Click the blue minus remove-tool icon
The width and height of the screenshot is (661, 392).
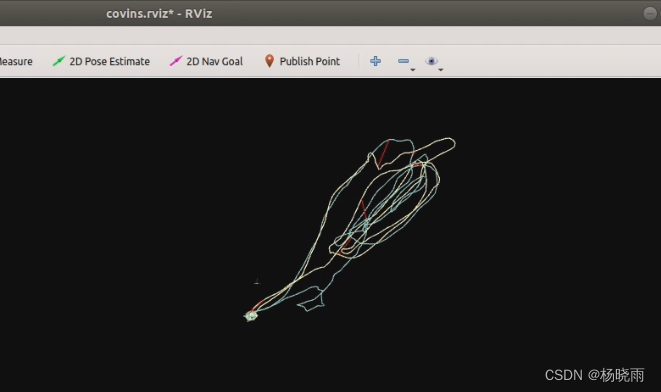tap(403, 61)
